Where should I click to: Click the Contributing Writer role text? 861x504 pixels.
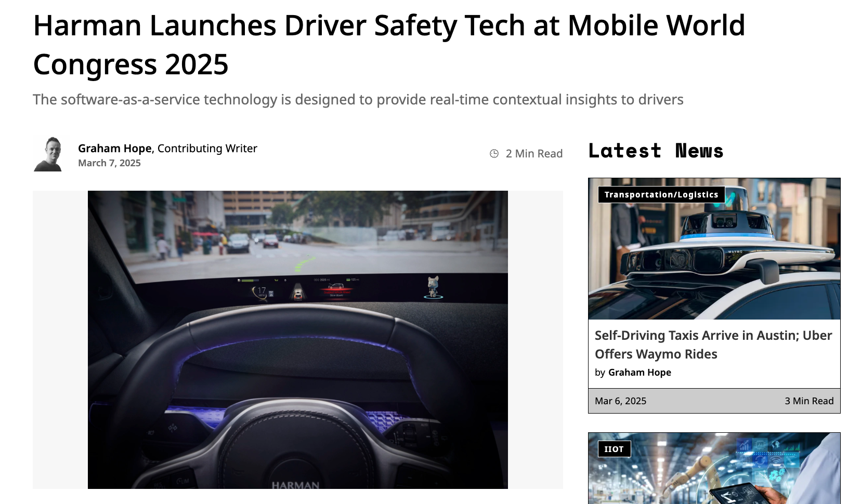click(x=207, y=148)
